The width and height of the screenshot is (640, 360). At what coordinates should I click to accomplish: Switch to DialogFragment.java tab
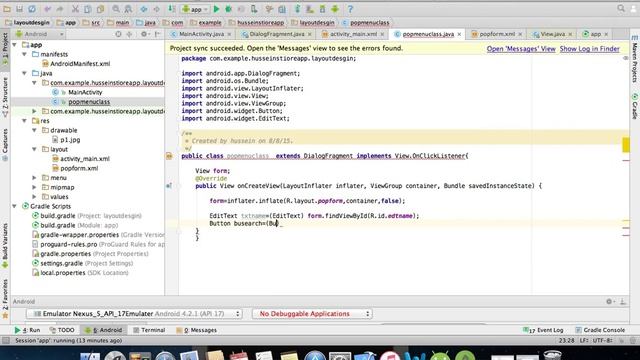[x=277, y=34]
